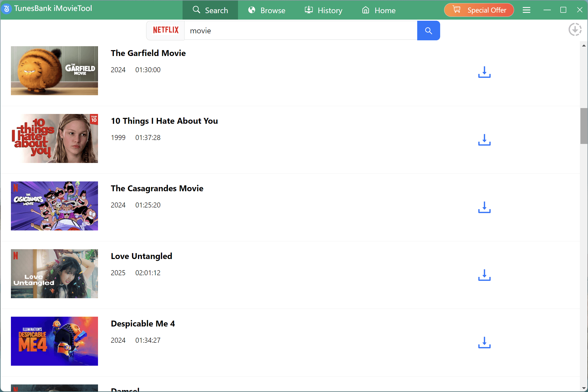Open the Love Untangled thumbnail
Image resolution: width=588 pixels, height=392 pixels.
coord(54,274)
